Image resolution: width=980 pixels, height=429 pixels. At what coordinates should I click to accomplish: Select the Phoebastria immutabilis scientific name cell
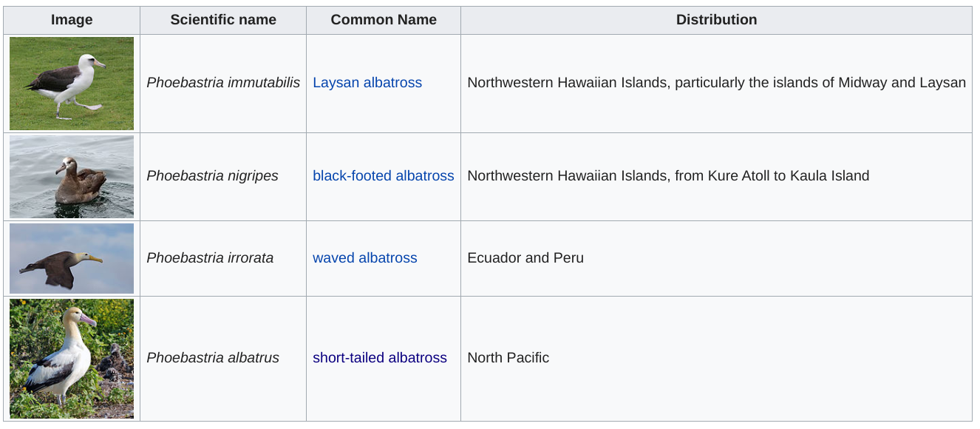click(223, 83)
